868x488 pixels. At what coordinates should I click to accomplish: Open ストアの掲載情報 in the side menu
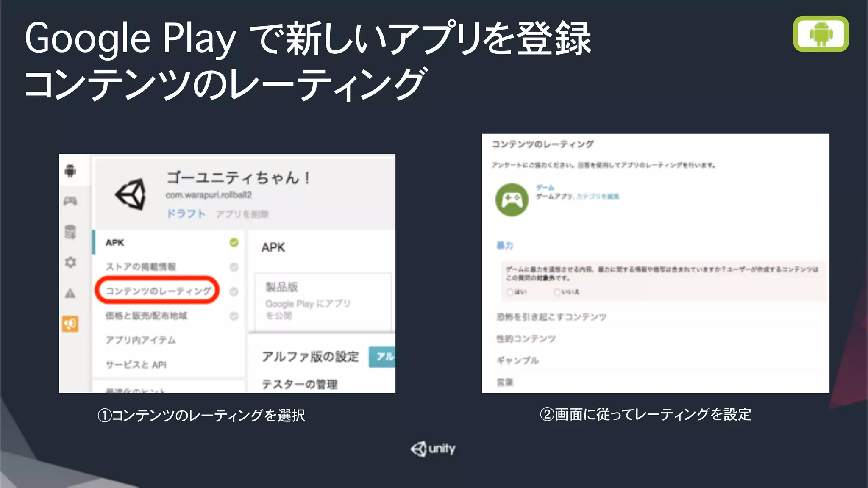141,266
